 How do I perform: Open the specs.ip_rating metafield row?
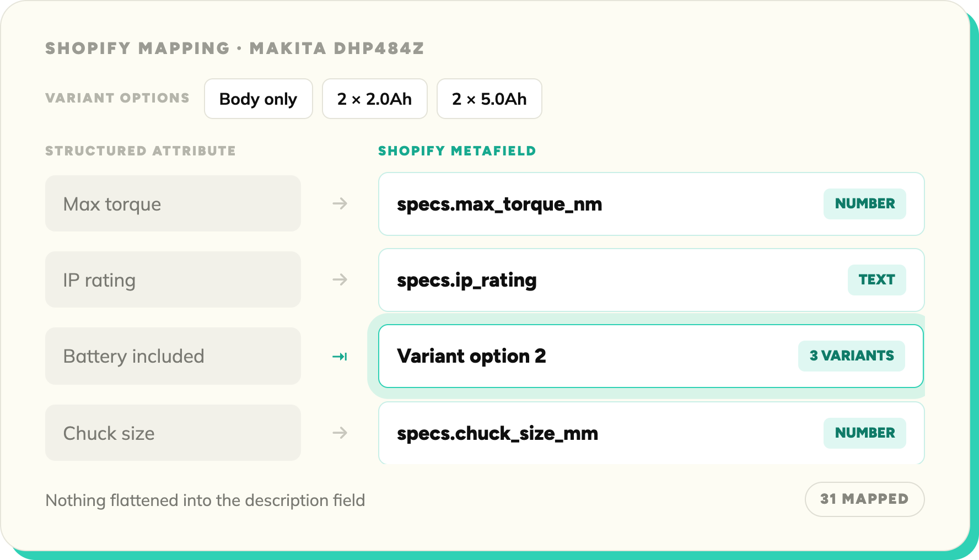(651, 280)
